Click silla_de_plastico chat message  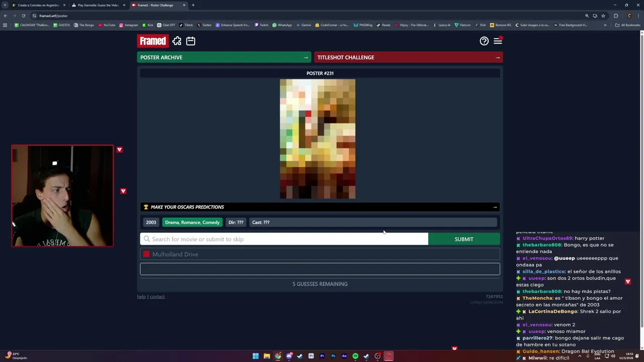point(569,271)
